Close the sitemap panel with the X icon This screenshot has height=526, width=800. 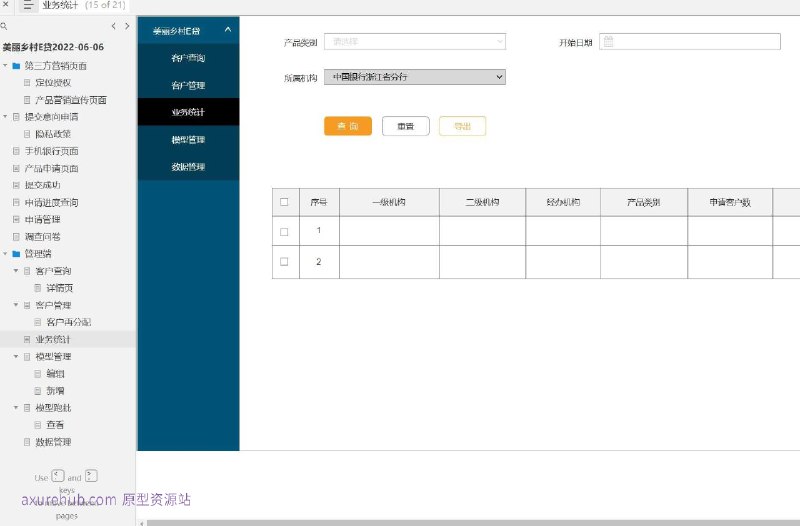[x=5, y=4]
